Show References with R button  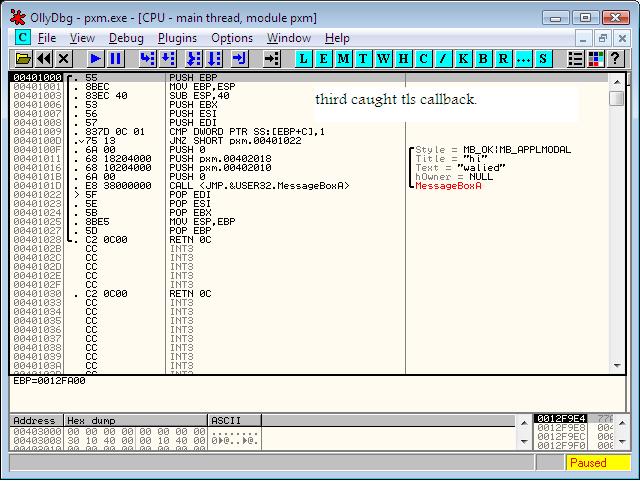(x=503, y=59)
